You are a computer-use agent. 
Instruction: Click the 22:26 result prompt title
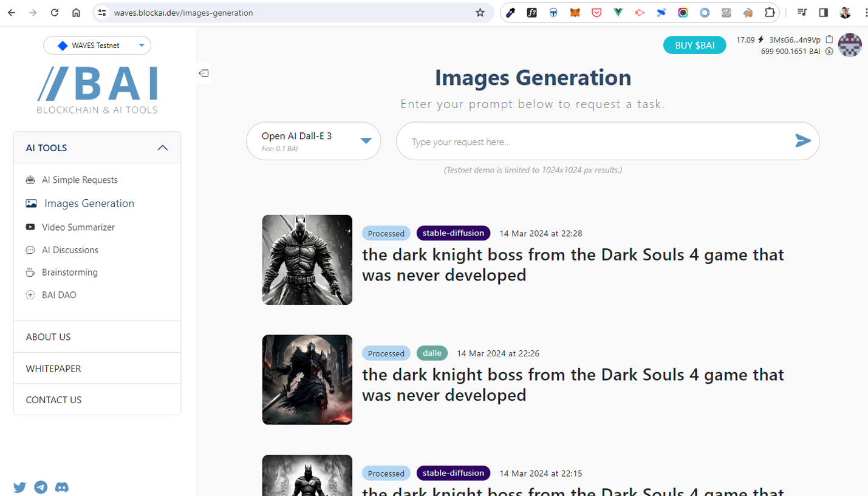(573, 385)
